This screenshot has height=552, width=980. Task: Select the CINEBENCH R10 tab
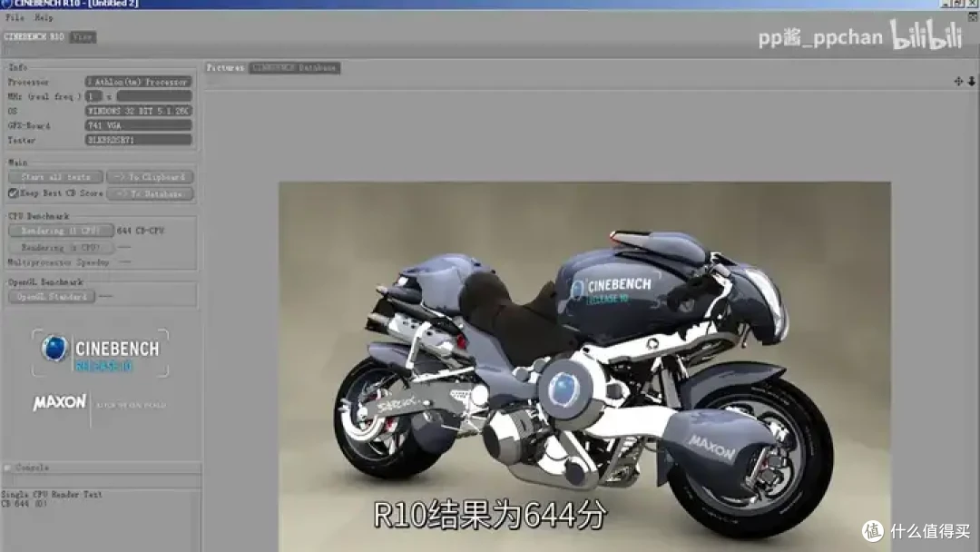click(x=34, y=37)
